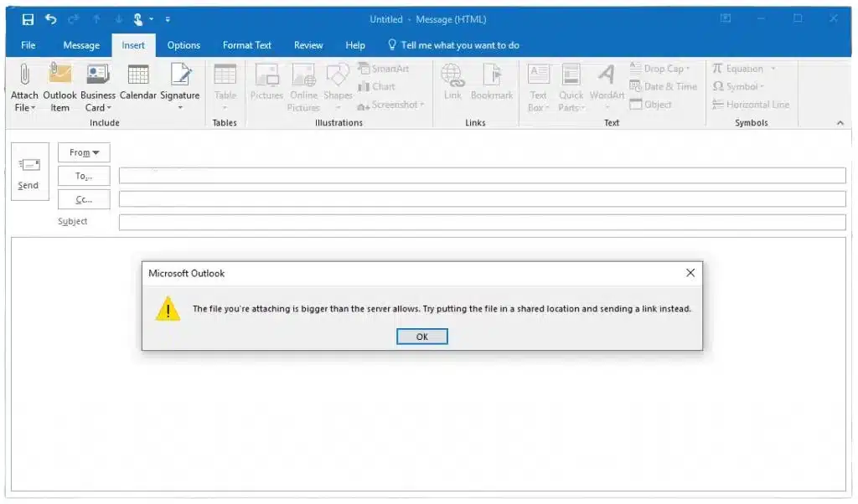
Task: Open the Outlook Item insert option
Action: point(59,87)
